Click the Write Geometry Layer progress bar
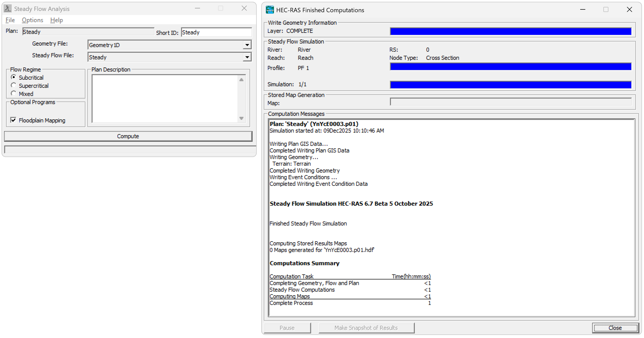This screenshot has height=338, width=644. pos(511,31)
